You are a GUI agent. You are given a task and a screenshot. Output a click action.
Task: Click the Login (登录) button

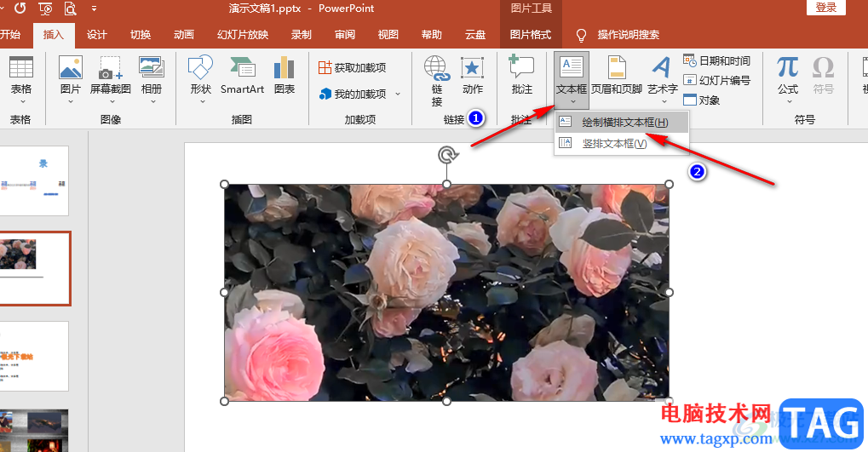coord(826,8)
